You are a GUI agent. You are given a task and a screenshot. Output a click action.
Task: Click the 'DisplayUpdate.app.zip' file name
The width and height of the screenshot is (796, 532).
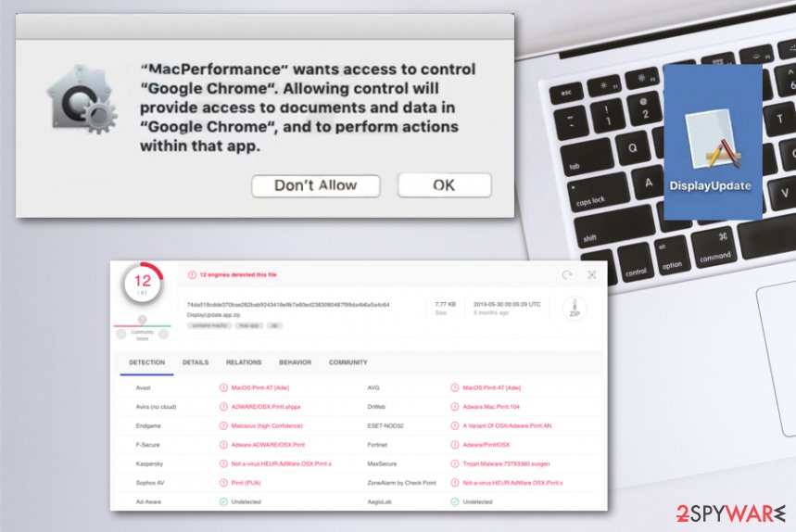(x=214, y=315)
